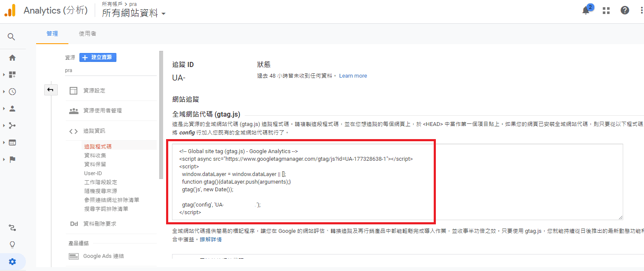Click the back arrow button beside 資源設定
The height and width of the screenshot is (271, 644).
(51, 89)
